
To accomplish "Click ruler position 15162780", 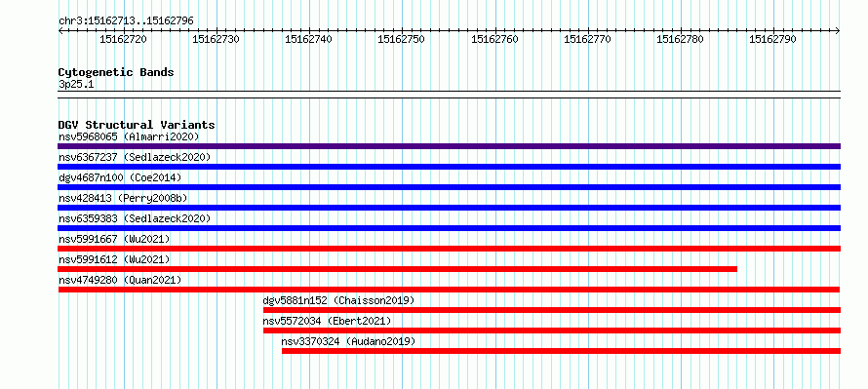I will 681,39.
